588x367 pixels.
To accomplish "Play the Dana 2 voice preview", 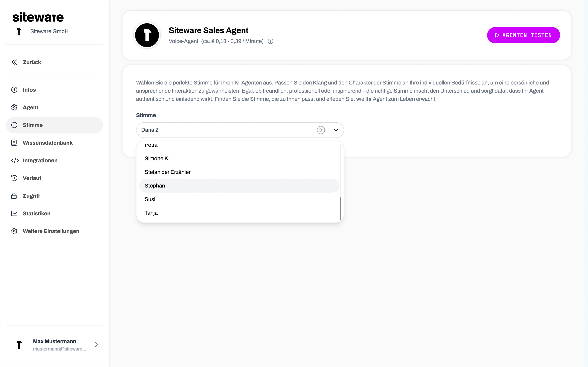I will coord(321,130).
